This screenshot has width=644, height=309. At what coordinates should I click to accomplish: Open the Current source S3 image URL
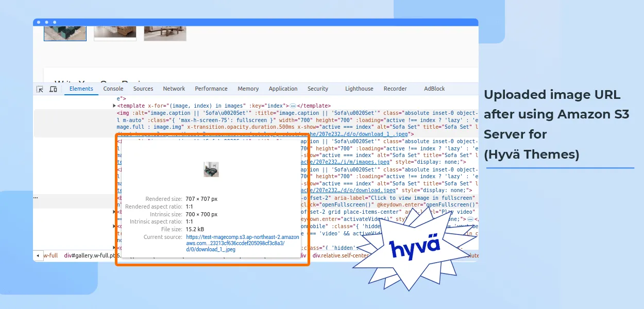point(242,243)
